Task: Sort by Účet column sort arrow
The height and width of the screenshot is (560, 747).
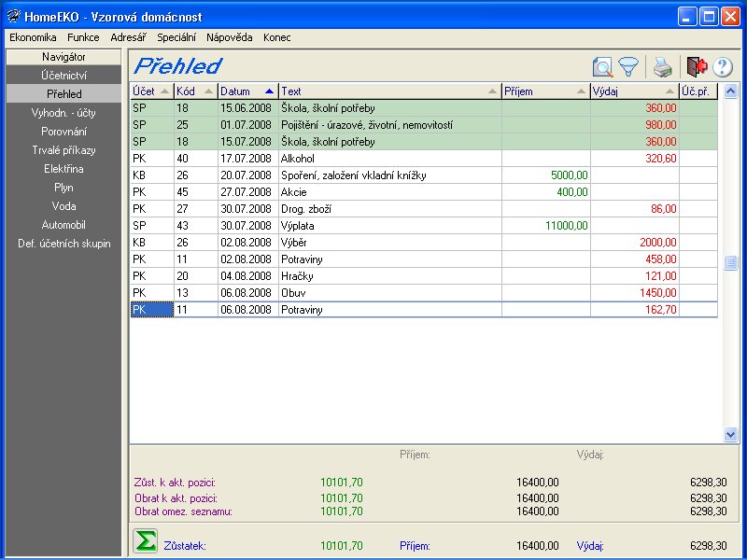Action: [x=164, y=91]
